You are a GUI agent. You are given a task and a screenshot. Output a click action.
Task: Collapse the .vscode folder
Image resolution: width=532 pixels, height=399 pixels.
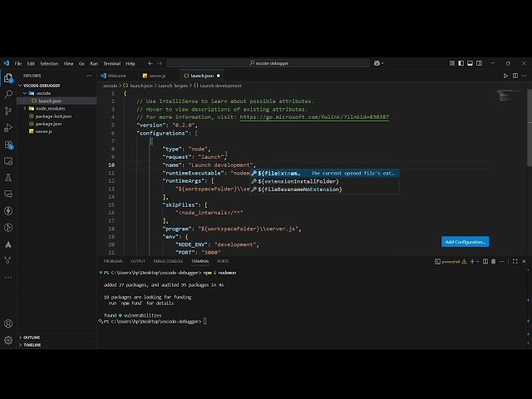click(x=24, y=93)
